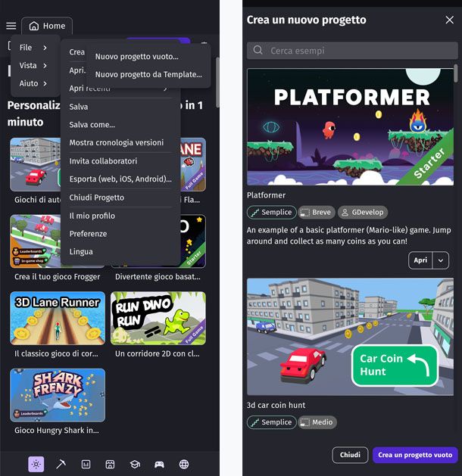The image size is (462, 476).
Task: Open Preferenze menu item
Action: [120, 234]
